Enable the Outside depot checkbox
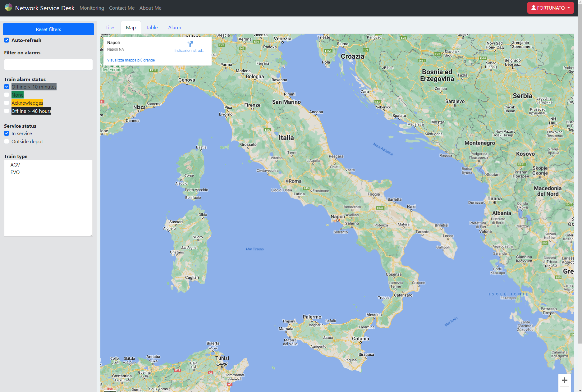582x392 pixels. click(7, 142)
